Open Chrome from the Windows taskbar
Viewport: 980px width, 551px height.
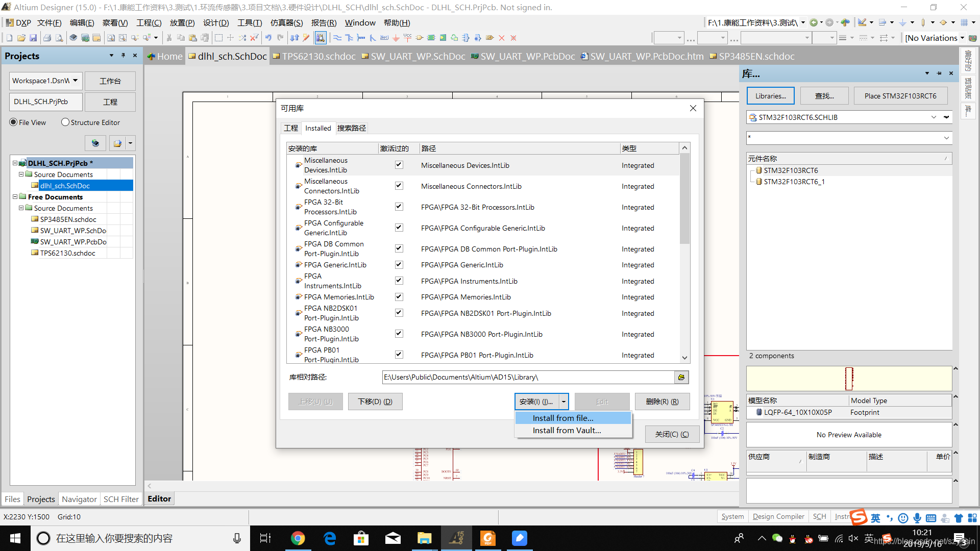tap(298, 538)
